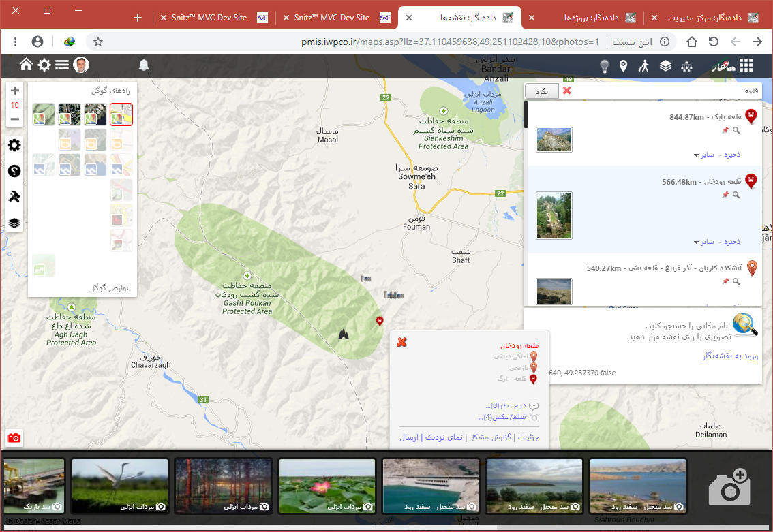Click the balance scales icon in header
Image resolution: width=773 pixels, height=532 pixels.
686,65
